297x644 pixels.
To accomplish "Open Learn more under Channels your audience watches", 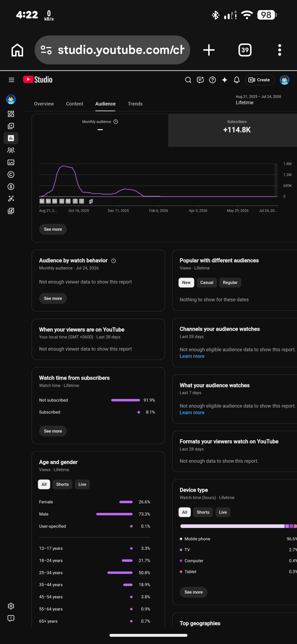I will point(192,356).
